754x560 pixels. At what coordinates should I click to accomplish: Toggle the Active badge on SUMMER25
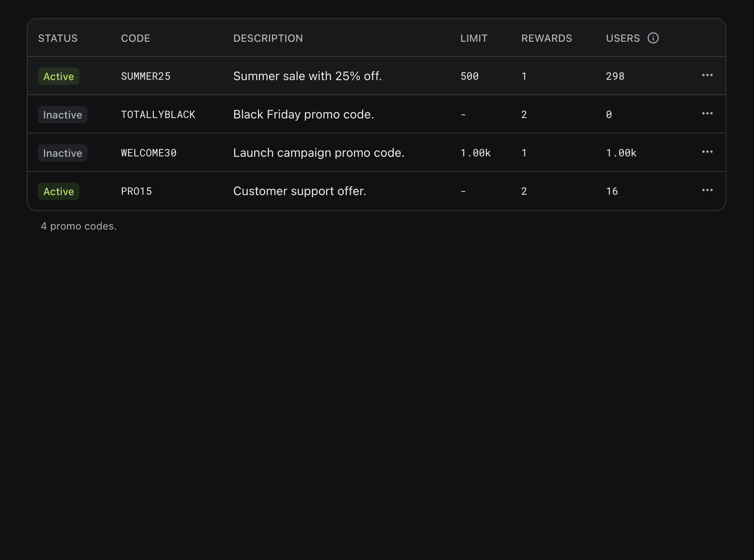[58, 76]
